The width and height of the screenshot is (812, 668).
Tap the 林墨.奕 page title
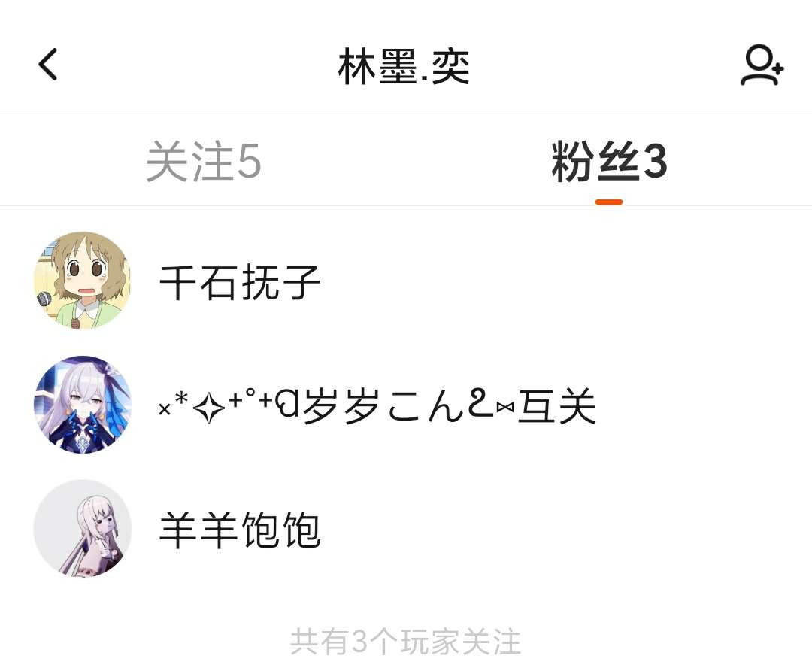(x=404, y=66)
